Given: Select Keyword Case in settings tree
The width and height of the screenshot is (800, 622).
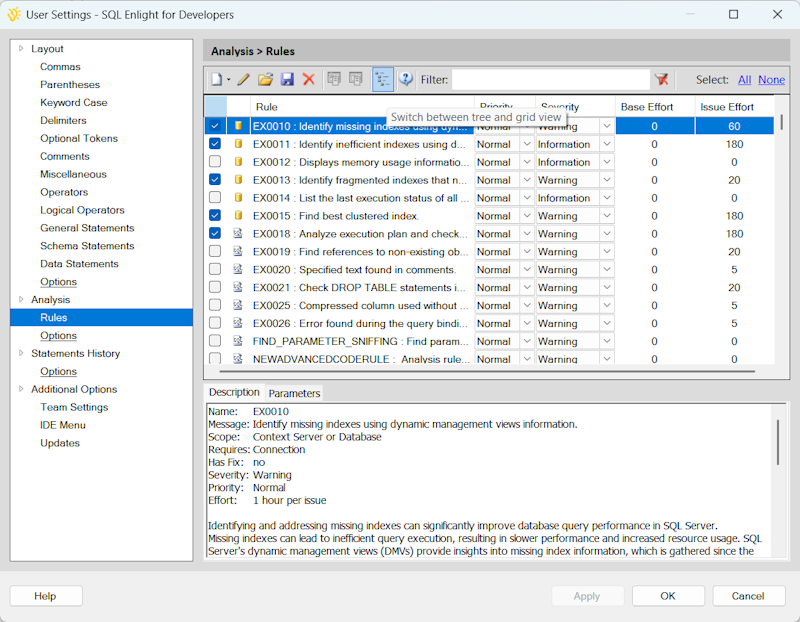Looking at the screenshot, I should [73, 103].
